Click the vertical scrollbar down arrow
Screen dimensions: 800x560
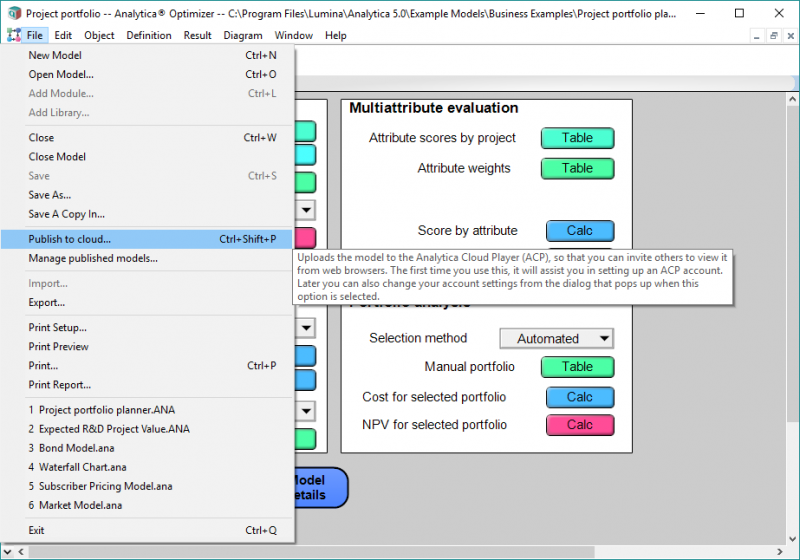click(x=792, y=539)
